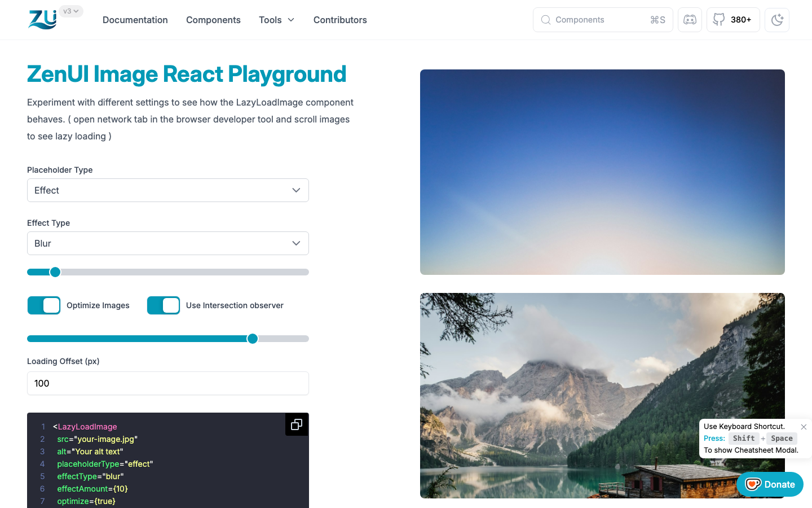Click the Use Intersection observer label
Screen dimensions: 812x508
pos(235,305)
